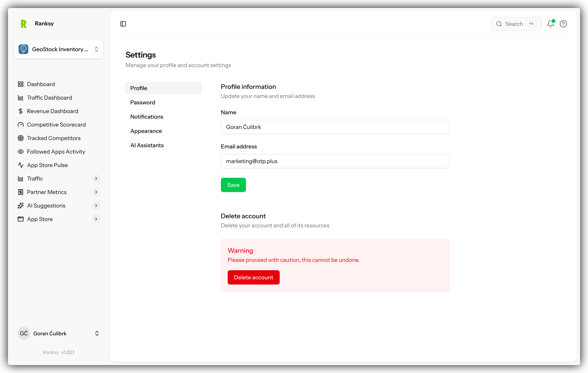Open the GeoStock Inventory app switcher
This screenshot has width=588, height=373.
click(59, 49)
